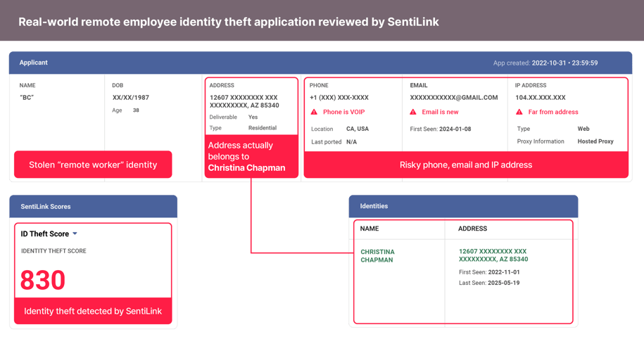Click the PHONE field label

click(319, 85)
